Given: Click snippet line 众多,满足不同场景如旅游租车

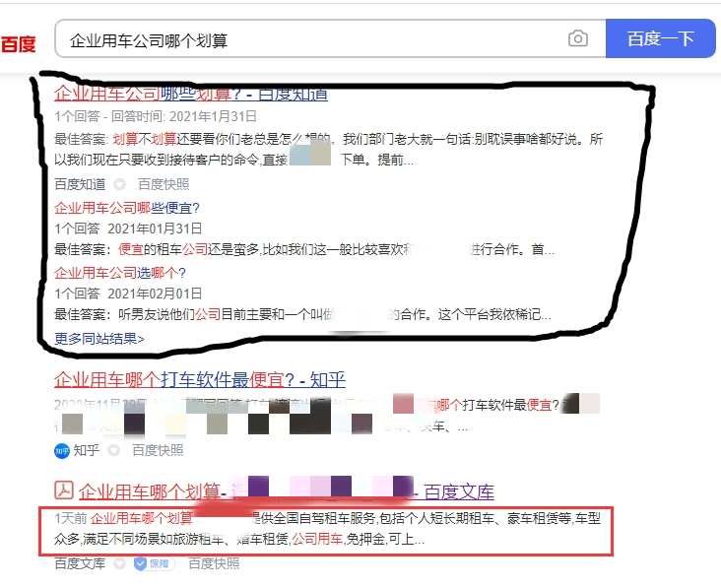Looking at the screenshot, I should pos(239,539).
